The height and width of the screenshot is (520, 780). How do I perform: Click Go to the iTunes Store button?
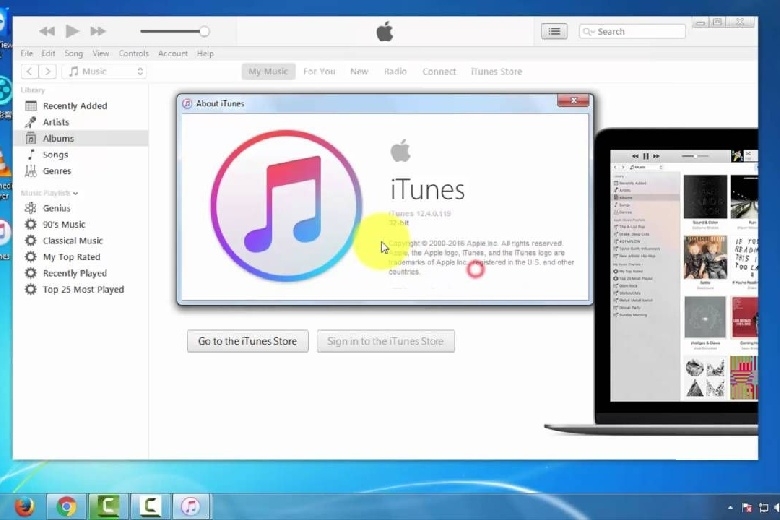coord(248,341)
